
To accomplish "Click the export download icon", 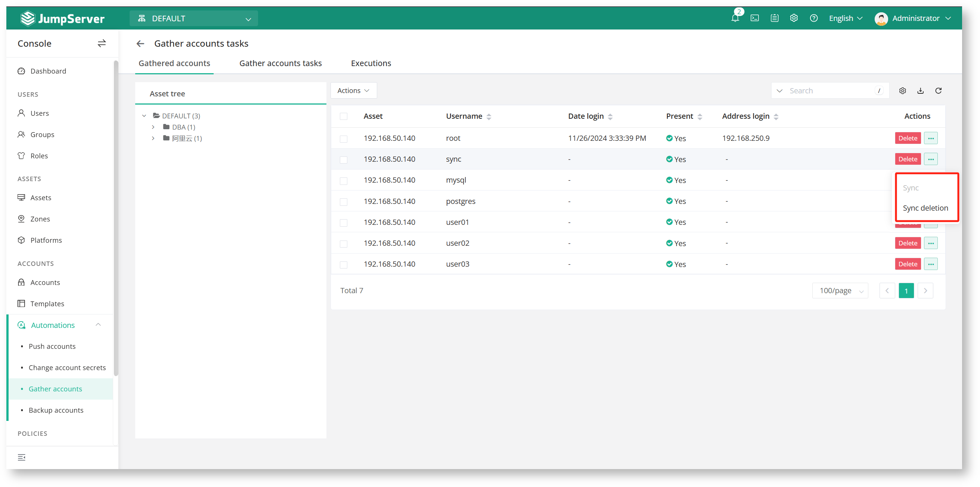I will [920, 90].
